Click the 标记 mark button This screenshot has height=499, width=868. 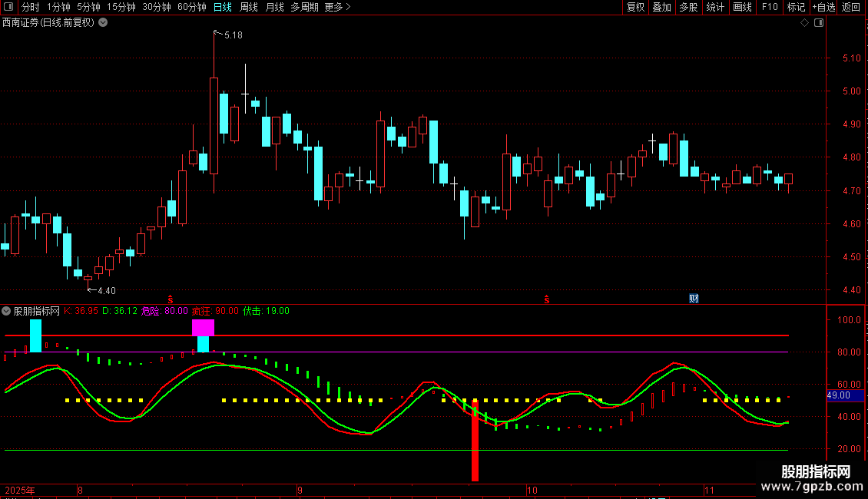click(x=796, y=7)
